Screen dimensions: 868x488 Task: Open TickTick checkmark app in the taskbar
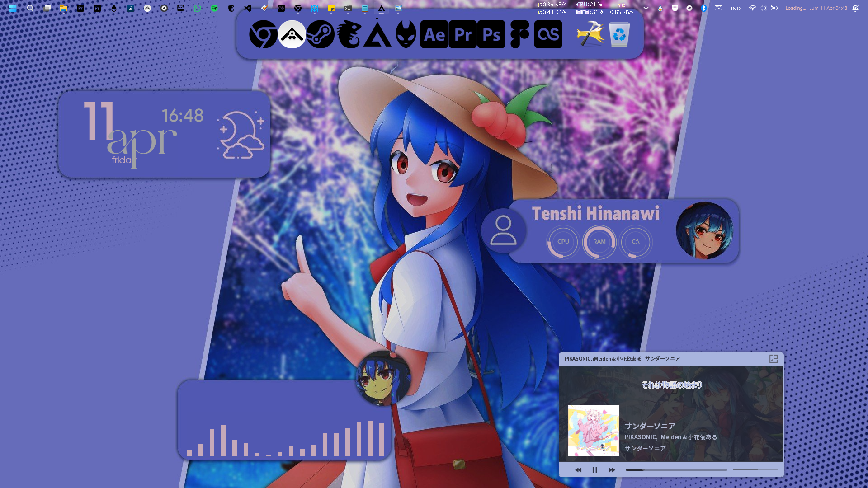click(x=264, y=8)
